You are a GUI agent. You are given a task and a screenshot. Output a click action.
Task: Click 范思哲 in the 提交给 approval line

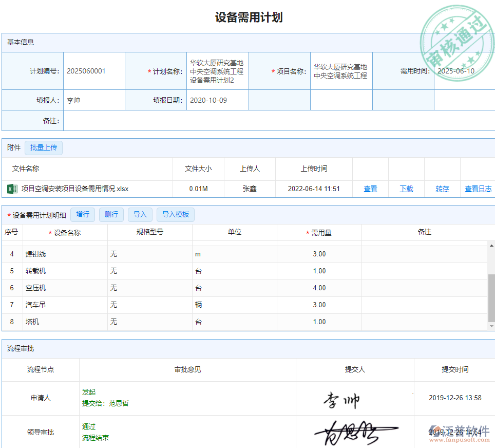click(x=119, y=403)
